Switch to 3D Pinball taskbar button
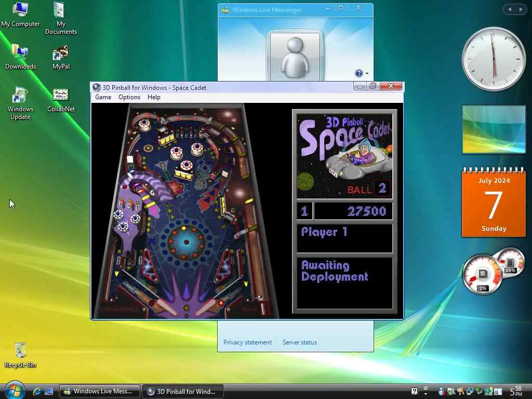The width and height of the screenshot is (532, 399). coord(182,391)
